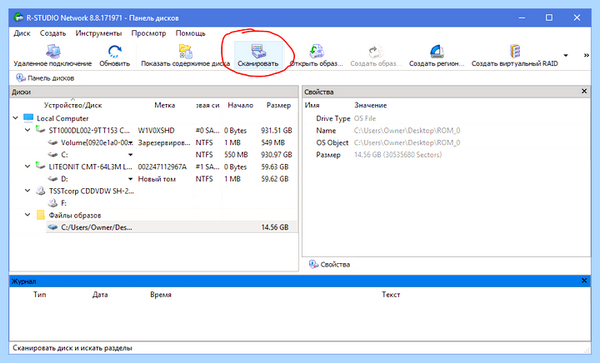Select the Volume{0920e1a0 reserved partition
This screenshot has height=363, width=600.
[x=96, y=143]
